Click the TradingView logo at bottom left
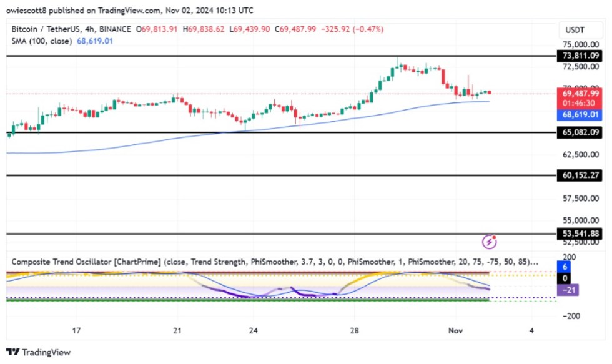Screen dimensions: 612x364 tap(39, 352)
